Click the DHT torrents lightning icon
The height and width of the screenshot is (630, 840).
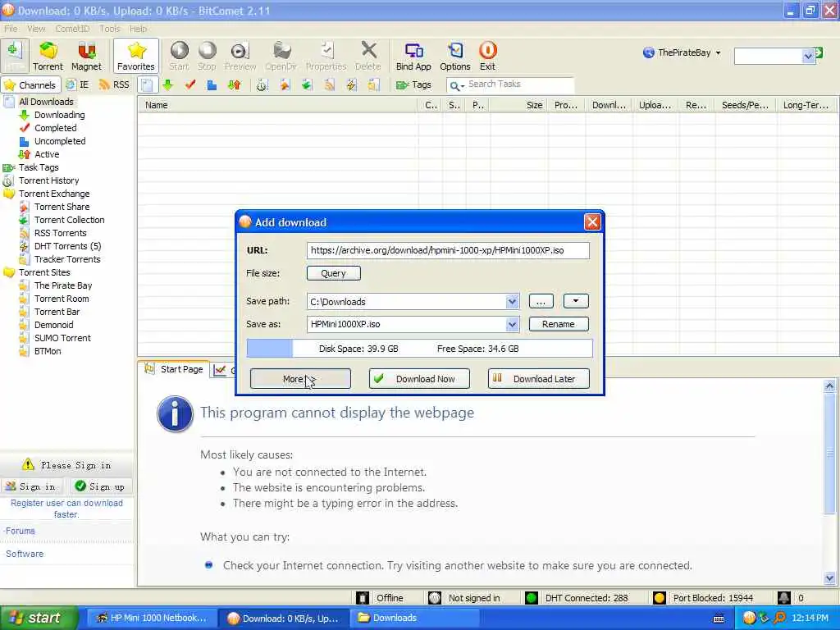351,84
